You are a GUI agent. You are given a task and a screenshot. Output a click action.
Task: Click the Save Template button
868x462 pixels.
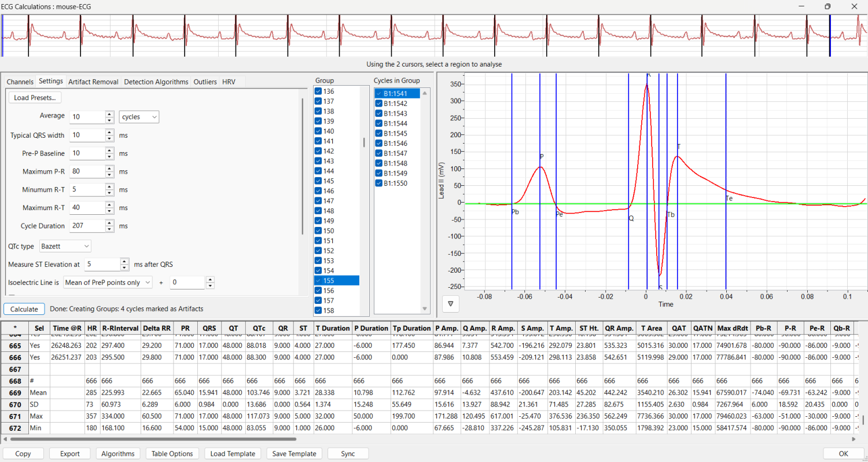[x=294, y=453]
